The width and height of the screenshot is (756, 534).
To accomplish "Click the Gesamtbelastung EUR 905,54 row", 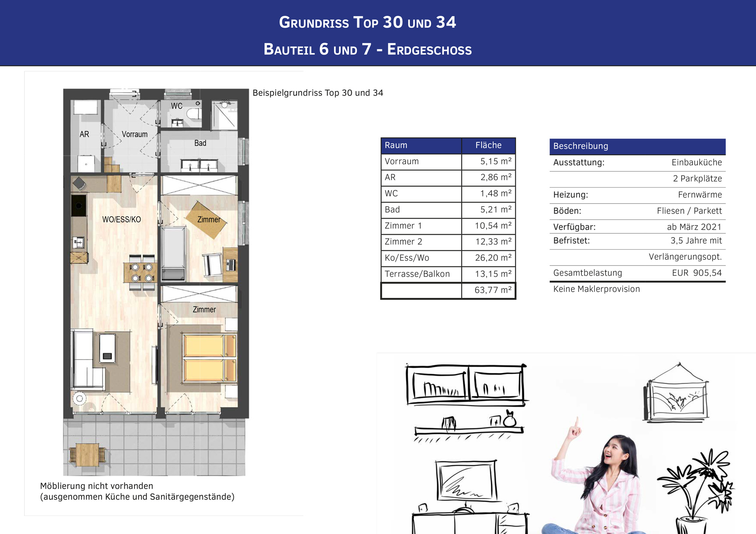I will (637, 273).
